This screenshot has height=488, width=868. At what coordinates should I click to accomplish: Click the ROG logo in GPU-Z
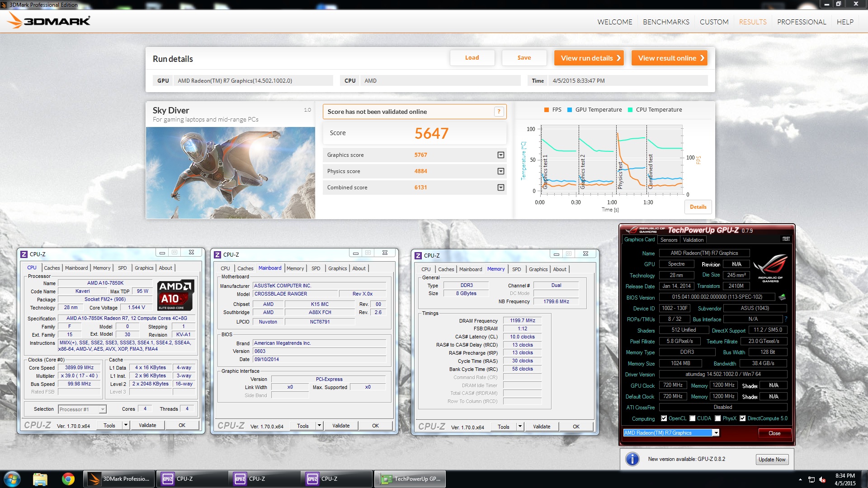(770, 268)
